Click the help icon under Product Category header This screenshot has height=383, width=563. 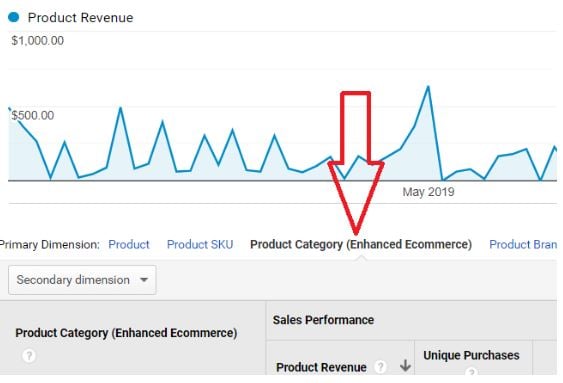pyautogui.click(x=29, y=356)
